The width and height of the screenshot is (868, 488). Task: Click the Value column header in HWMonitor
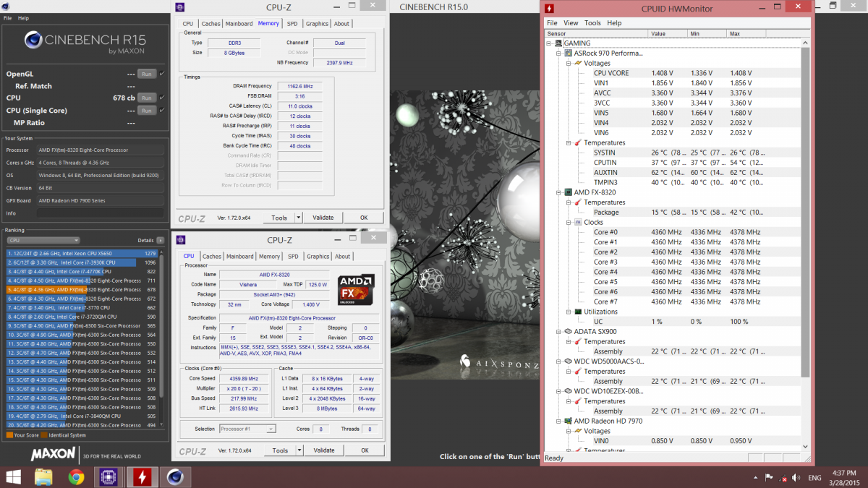tap(666, 33)
